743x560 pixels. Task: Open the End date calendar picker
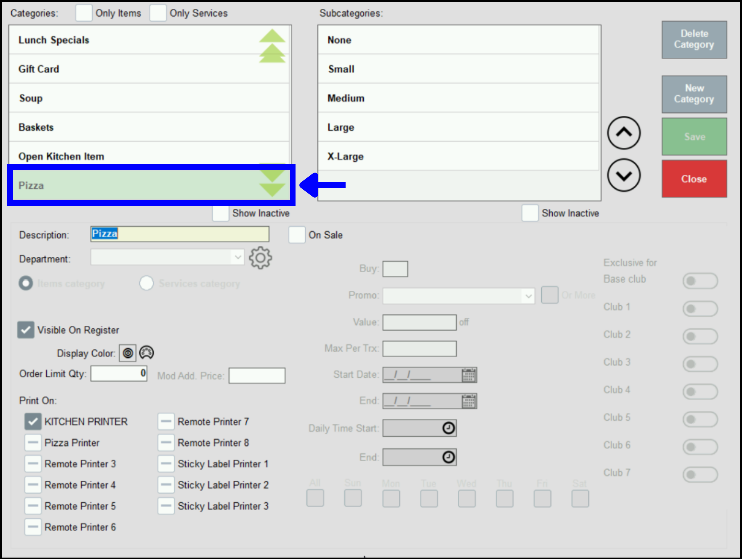(x=469, y=400)
